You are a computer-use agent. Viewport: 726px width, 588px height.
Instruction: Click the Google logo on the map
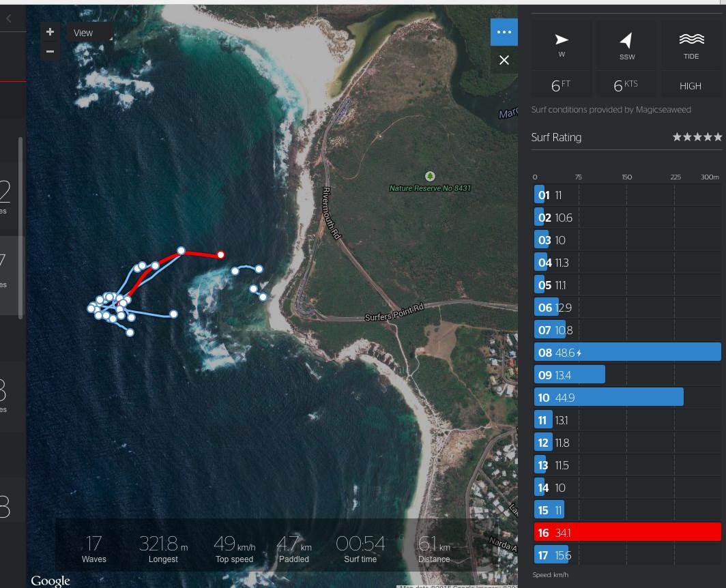click(x=50, y=580)
